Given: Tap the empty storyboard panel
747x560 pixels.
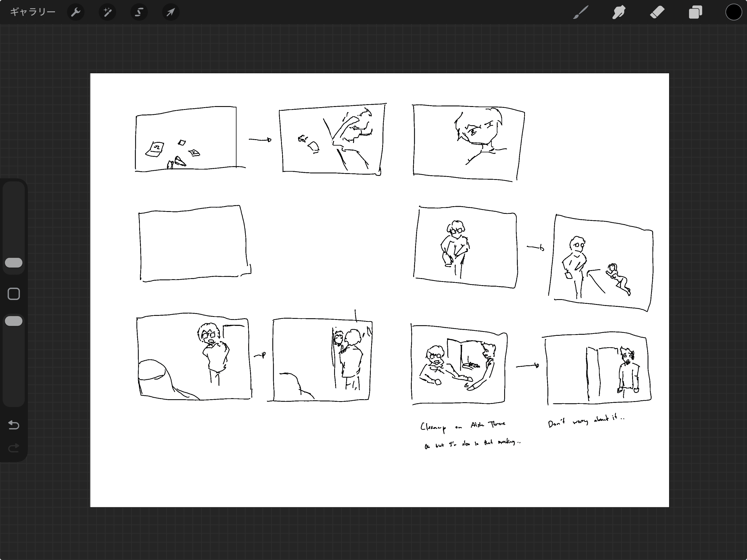Looking at the screenshot, I should [194, 243].
